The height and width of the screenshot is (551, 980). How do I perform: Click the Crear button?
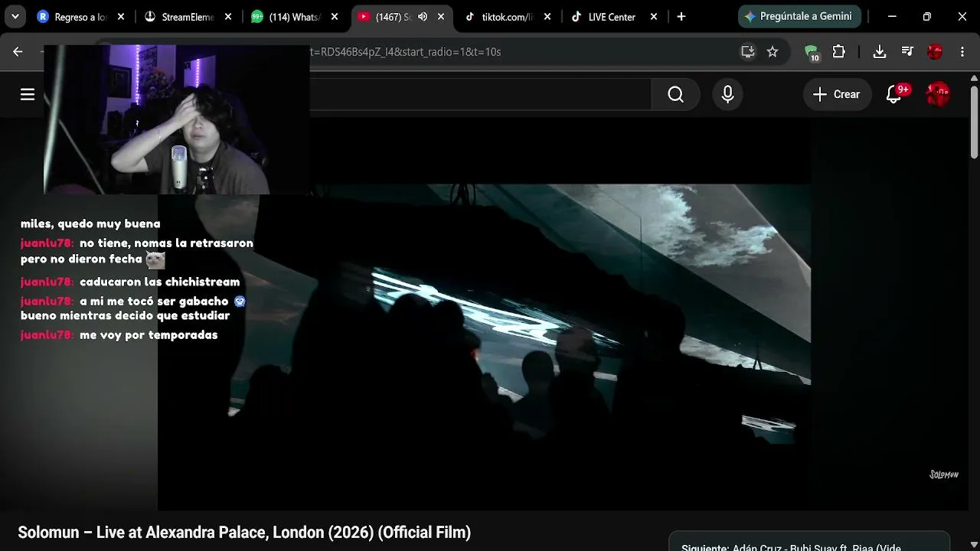(837, 94)
